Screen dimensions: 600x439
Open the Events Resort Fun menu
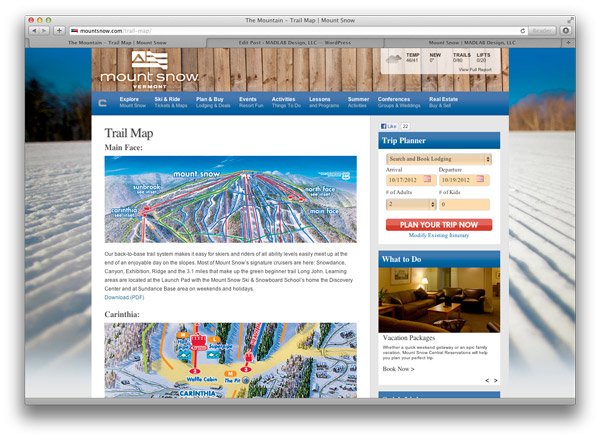pos(251,102)
